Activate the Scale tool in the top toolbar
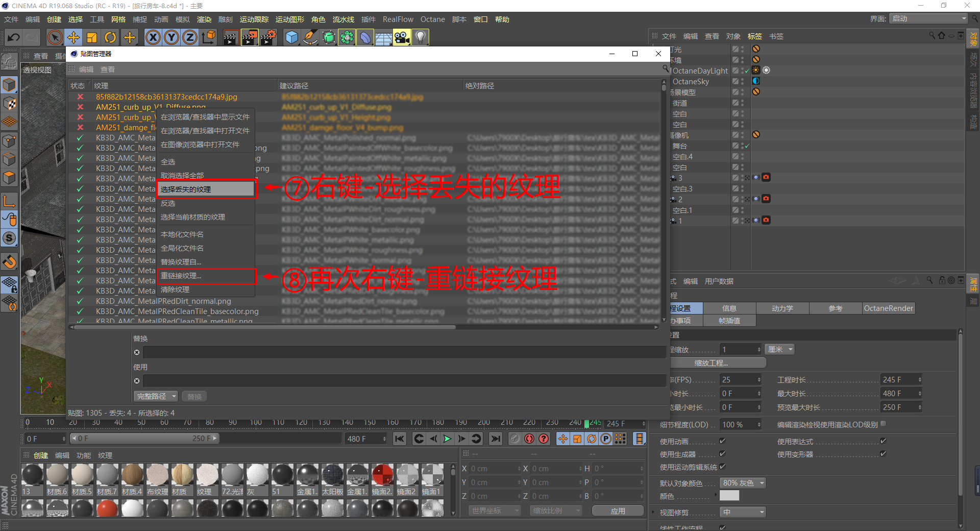 pyautogui.click(x=92, y=37)
